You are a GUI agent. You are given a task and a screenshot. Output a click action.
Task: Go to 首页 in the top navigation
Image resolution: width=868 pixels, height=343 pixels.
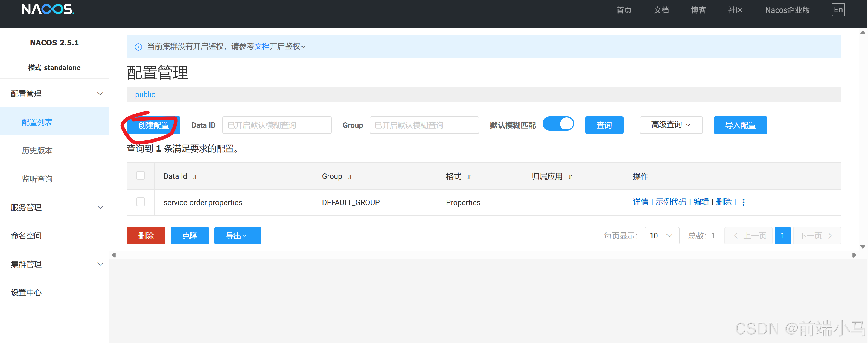pos(624,10)
